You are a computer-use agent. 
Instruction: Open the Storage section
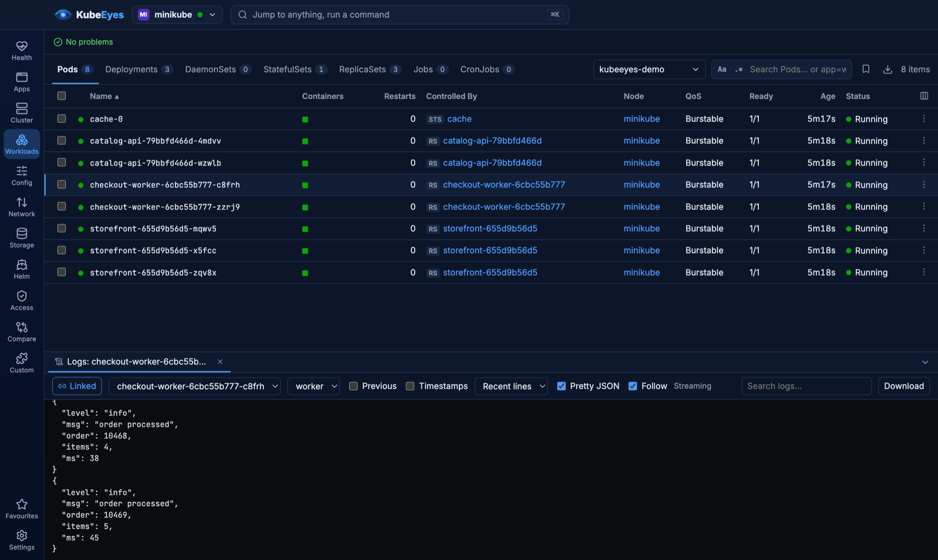[22, 238]
